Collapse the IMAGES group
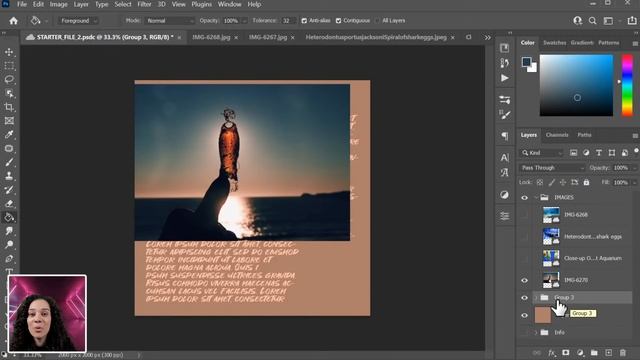 [x=536, y=198]
